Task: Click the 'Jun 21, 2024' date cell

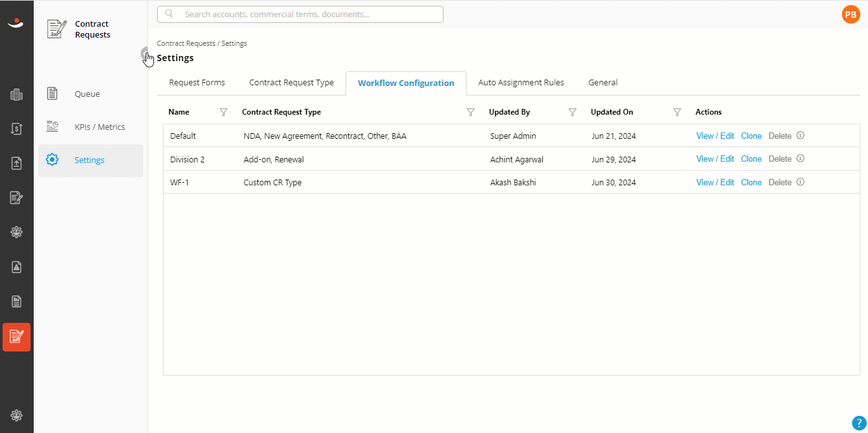Action: pyautogui.click(x=613, y=136)
